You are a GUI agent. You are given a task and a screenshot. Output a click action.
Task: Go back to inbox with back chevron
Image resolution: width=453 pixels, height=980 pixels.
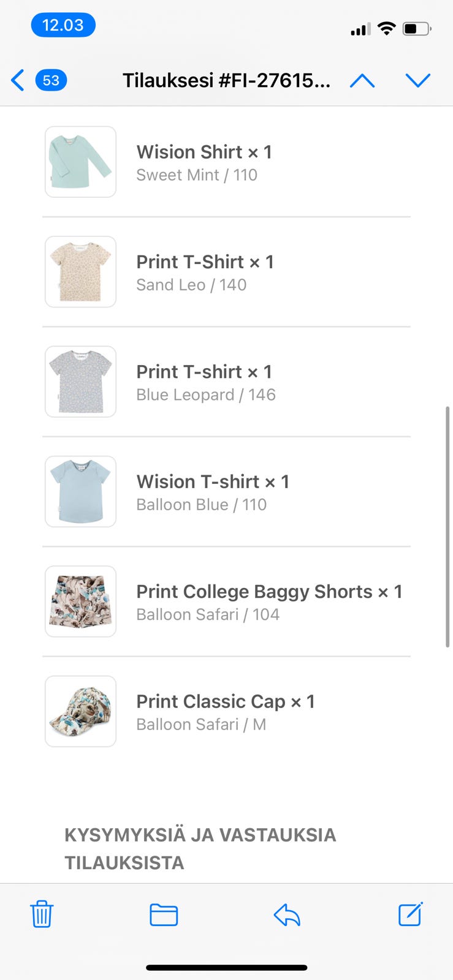[18, 80]
